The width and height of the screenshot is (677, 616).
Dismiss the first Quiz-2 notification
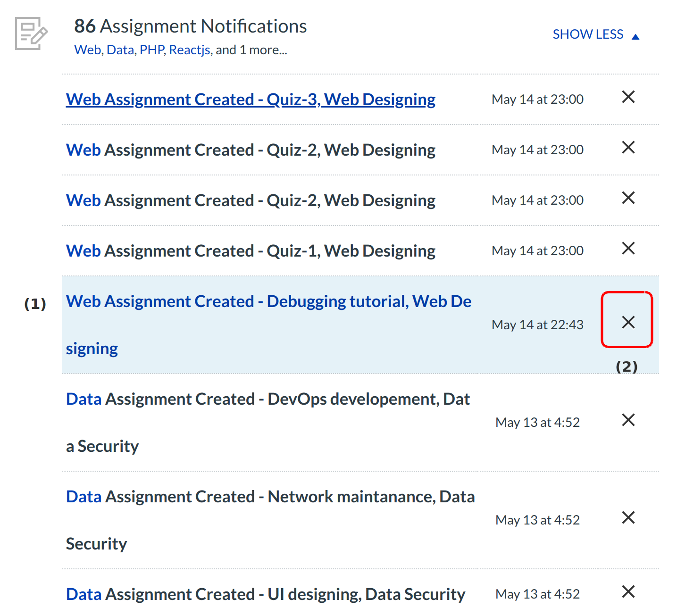click(628, 148)
